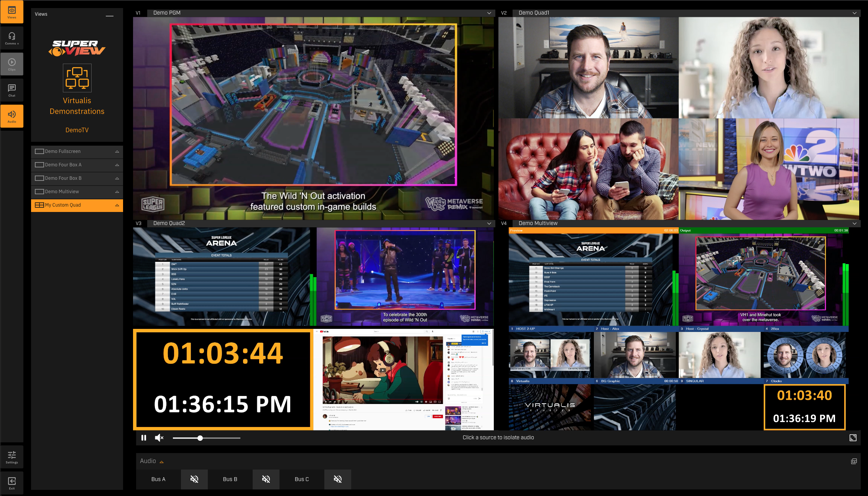
Task: Select Demo Multiview view
Action: coord(77,192)
